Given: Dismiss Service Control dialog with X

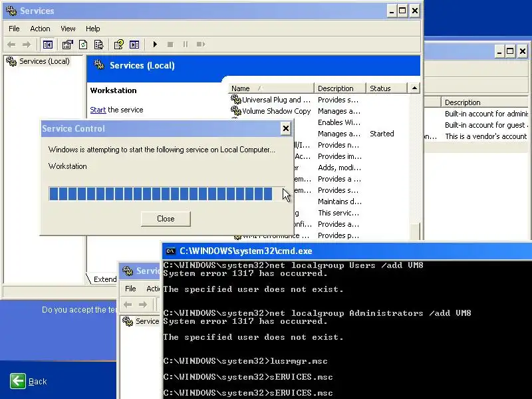Looking at the screenshot, I should point(286,128).
